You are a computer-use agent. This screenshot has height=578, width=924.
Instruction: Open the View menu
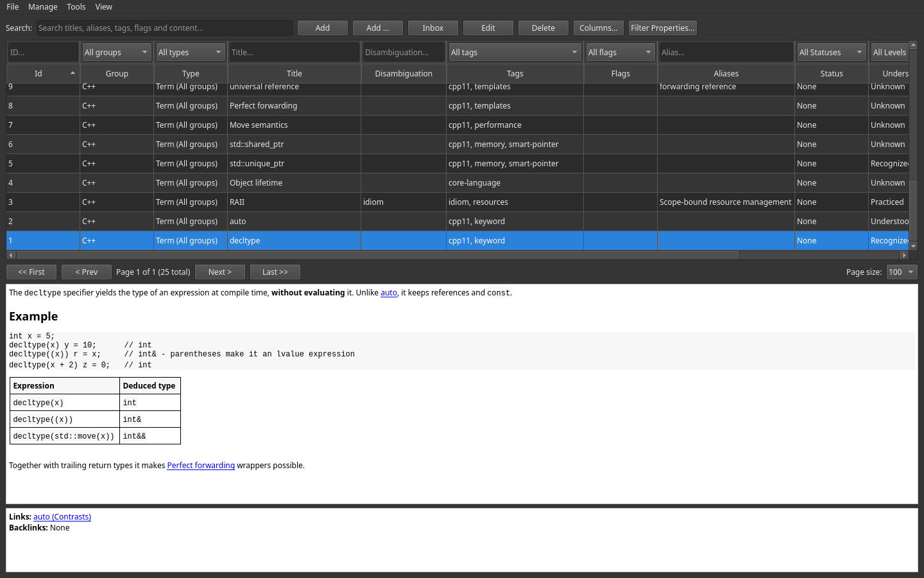(104, 7)
